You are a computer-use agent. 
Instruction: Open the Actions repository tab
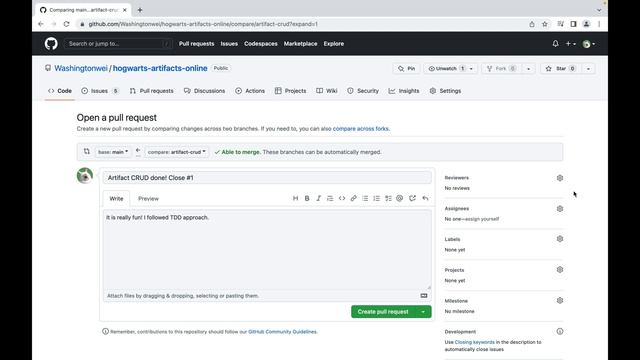(x=250, y=91)
